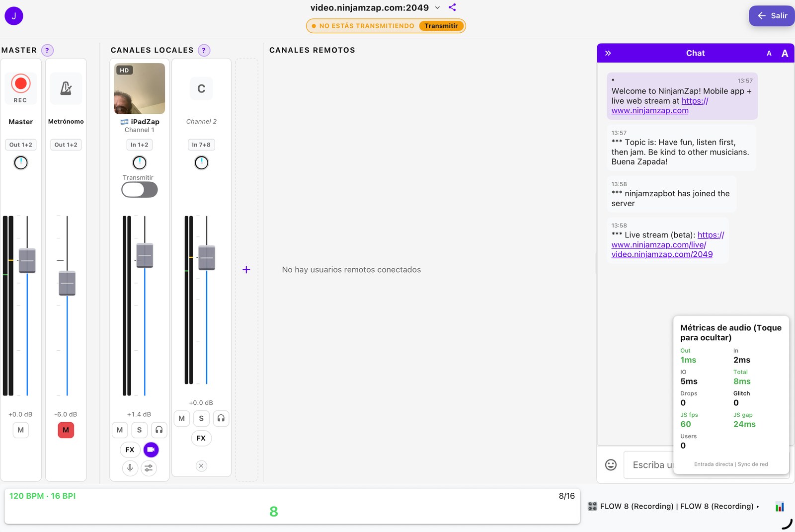Open the Channel 2 In 7+8 input selector
The width and height of the screenshot is (795, 532).
click(x=201, y=145)
